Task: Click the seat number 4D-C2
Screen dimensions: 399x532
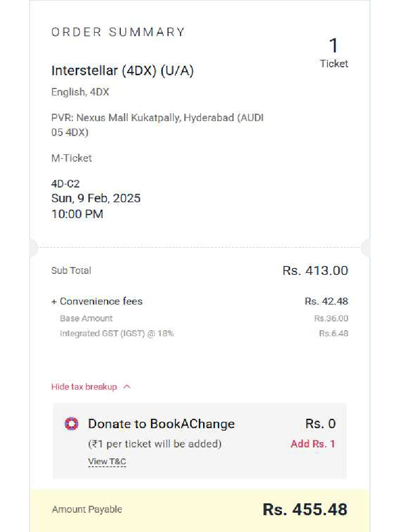Action: coord(65,184)
